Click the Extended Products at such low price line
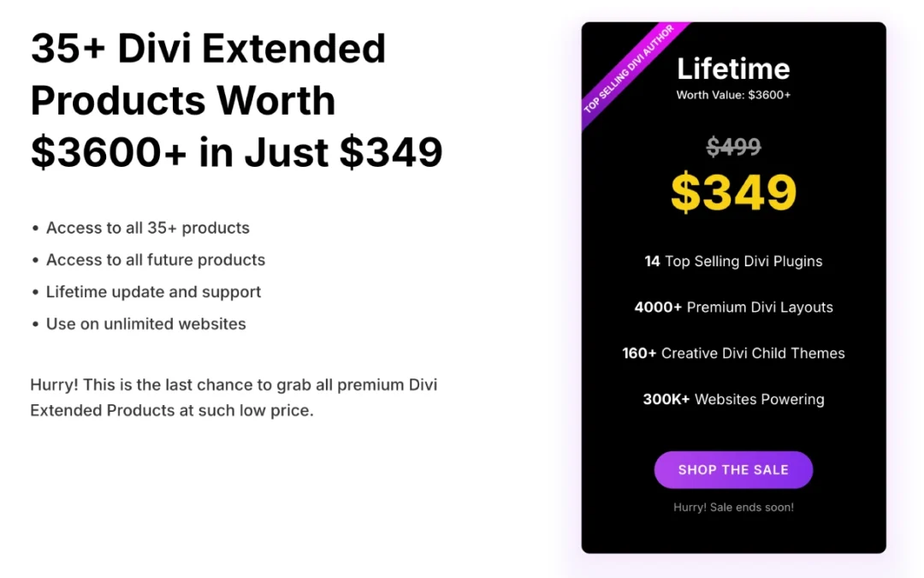 point(172,410)
